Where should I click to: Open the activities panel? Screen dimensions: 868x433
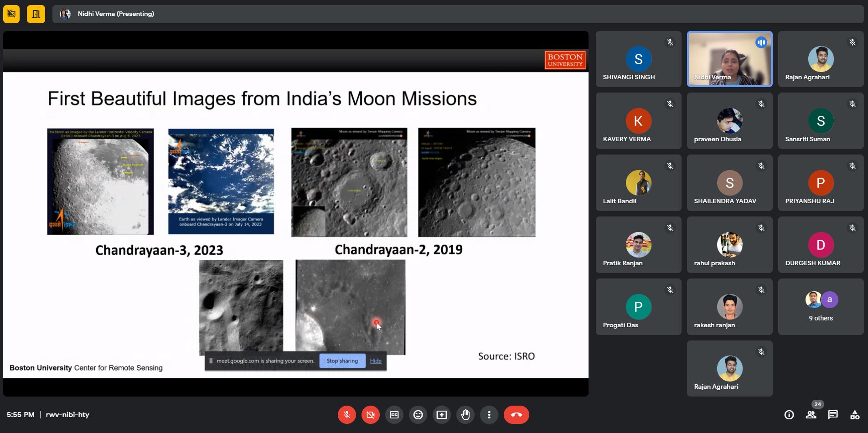[855, 415]
